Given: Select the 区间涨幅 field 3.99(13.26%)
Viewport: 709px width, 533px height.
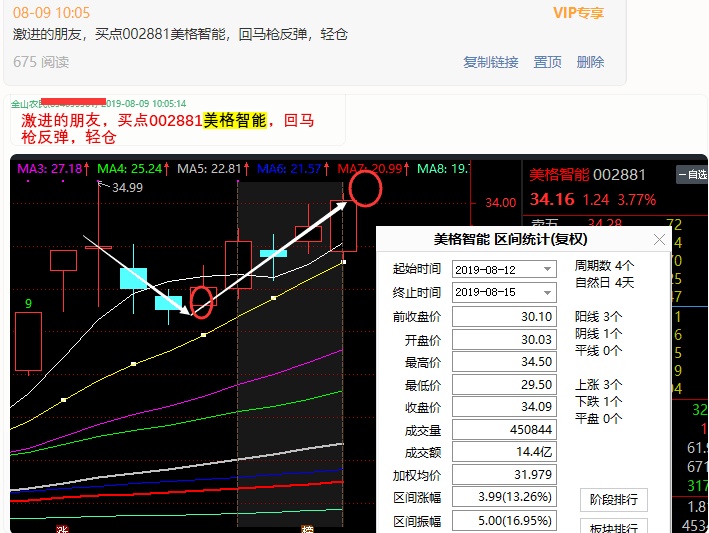Looking at the screenshot, I should point(504,497).
